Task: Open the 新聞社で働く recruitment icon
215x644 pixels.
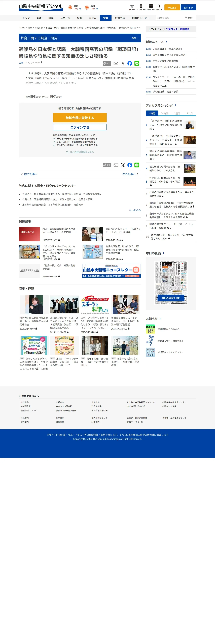Action: (x=150, y=341)
